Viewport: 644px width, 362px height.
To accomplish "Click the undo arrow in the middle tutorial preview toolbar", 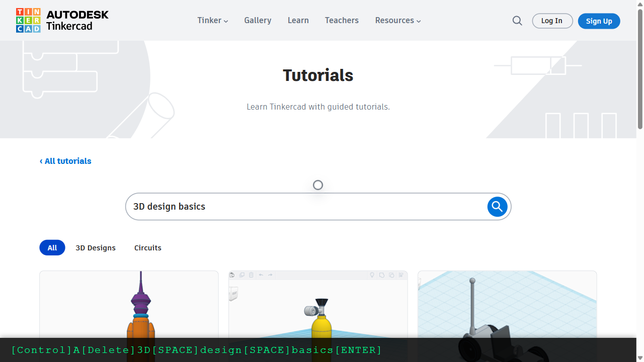I will pos(261,275).
